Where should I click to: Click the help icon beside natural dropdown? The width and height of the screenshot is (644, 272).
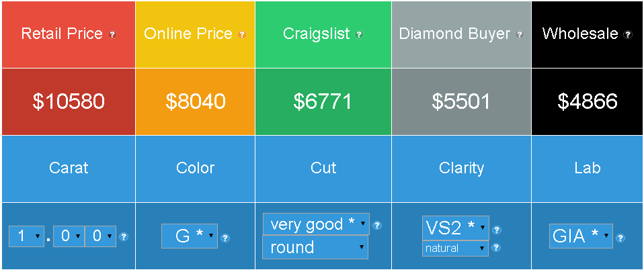pos(496,248)
